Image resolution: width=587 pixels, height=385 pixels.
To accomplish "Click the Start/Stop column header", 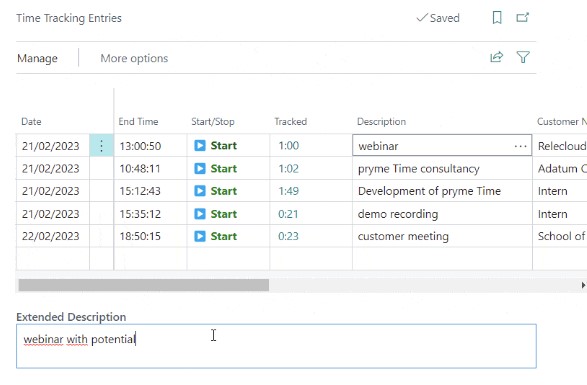I will (213, 122).
